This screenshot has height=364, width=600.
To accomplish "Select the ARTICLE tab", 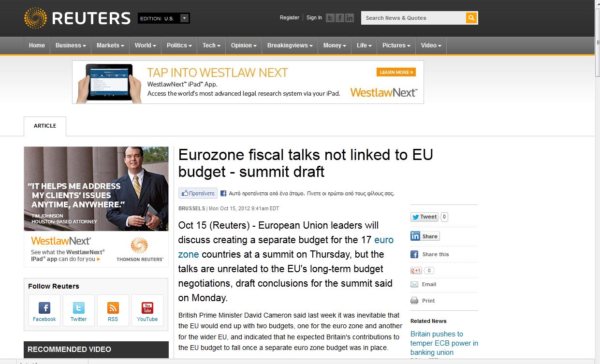I will (x=45, y=126).
